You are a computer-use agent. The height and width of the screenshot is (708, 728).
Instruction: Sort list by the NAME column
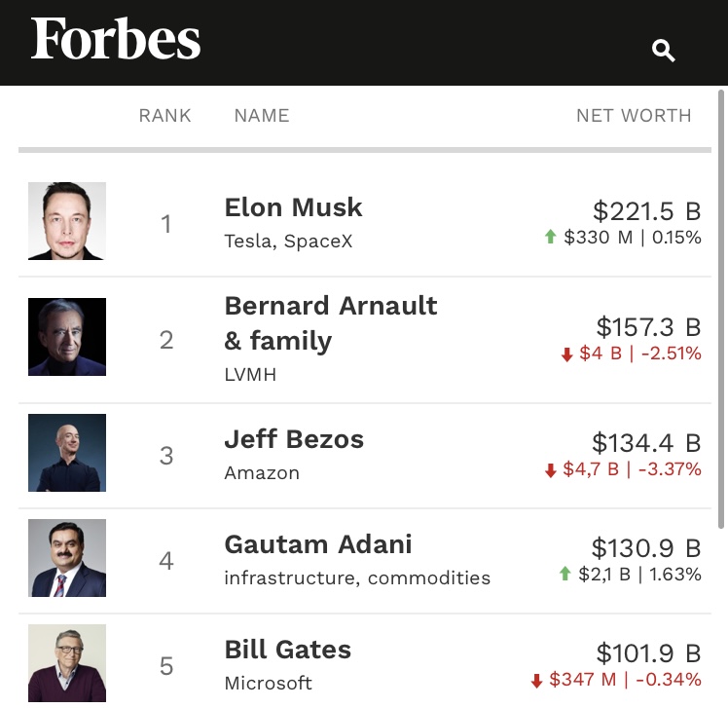[261, 115]
